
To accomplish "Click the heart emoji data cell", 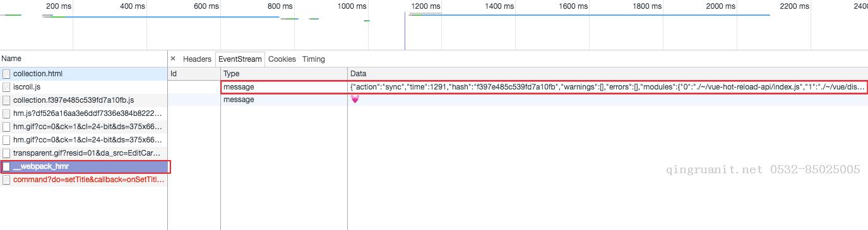I will 355,100.
